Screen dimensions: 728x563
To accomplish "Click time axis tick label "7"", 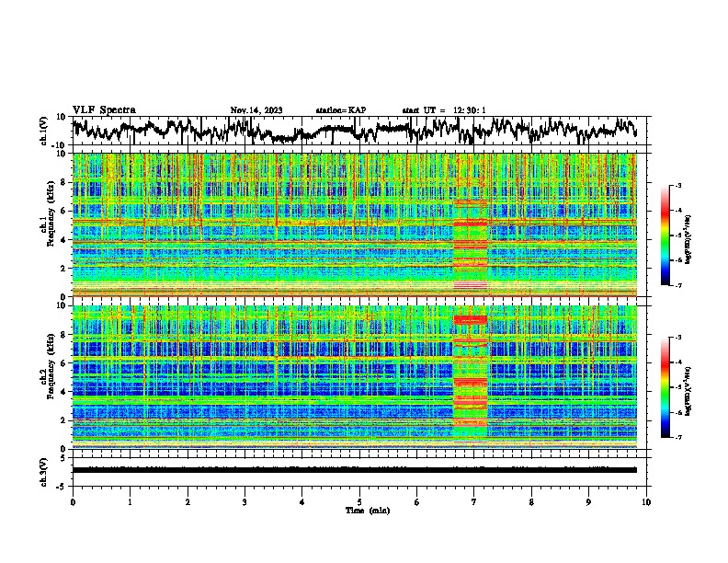I will click(474, 502).
